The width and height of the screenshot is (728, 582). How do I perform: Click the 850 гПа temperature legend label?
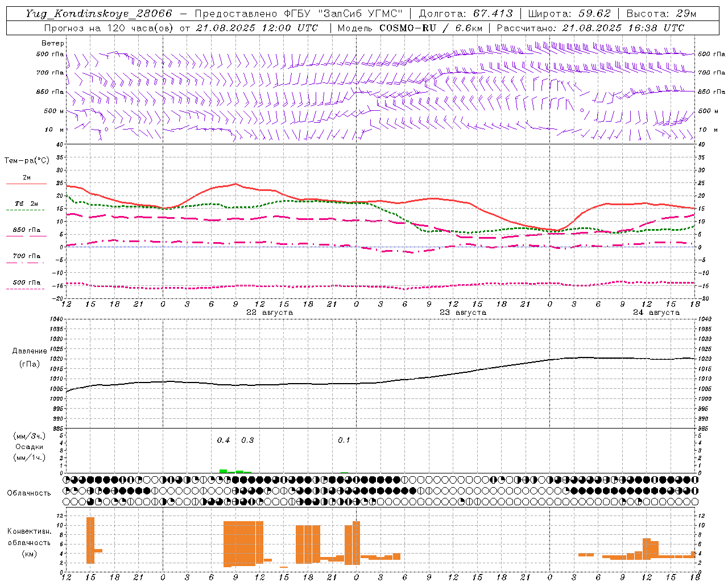tap(27, 230)
